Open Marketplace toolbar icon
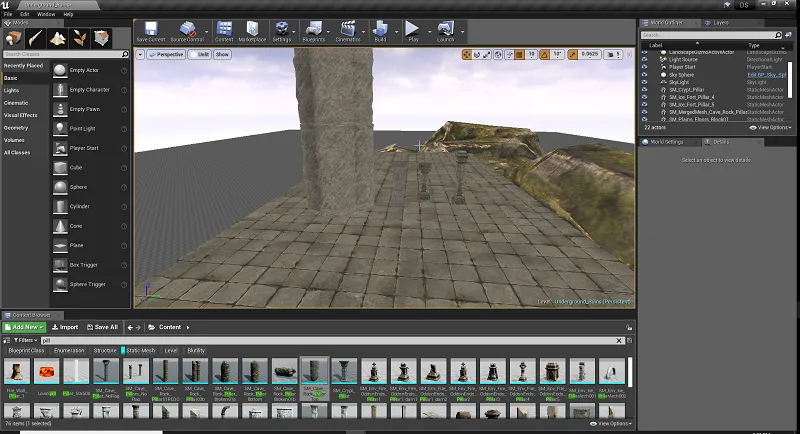The width and height of the screenshot is (800, 434). (x=252, y=32)
